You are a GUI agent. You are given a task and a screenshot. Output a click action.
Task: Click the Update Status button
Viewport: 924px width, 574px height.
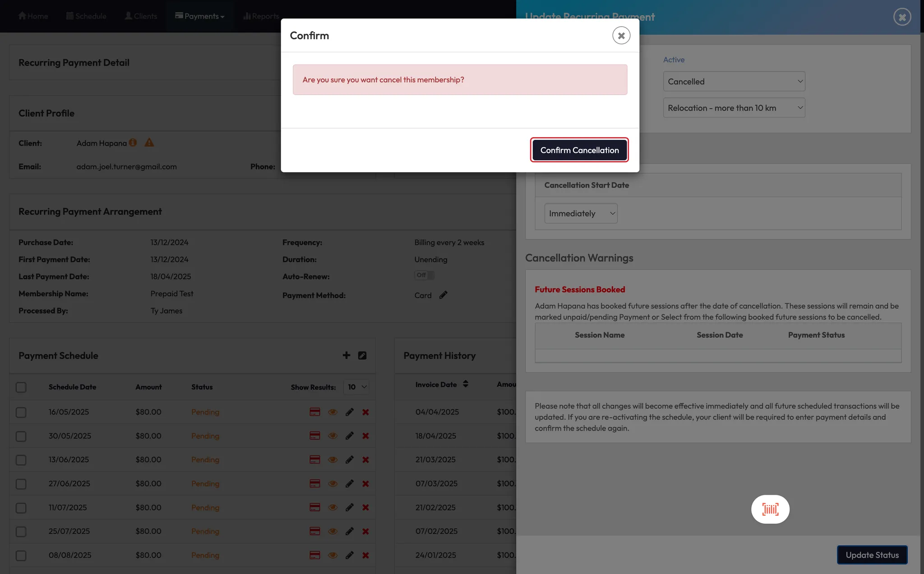[872, 555]
